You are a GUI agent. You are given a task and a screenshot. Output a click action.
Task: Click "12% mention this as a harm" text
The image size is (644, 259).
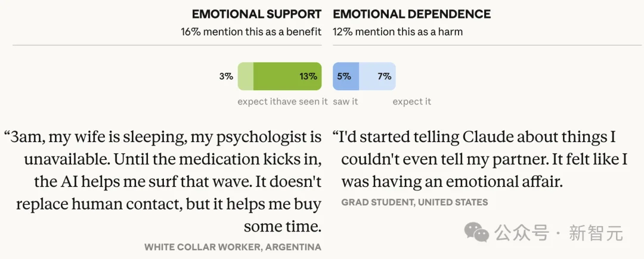coord(398,32)
